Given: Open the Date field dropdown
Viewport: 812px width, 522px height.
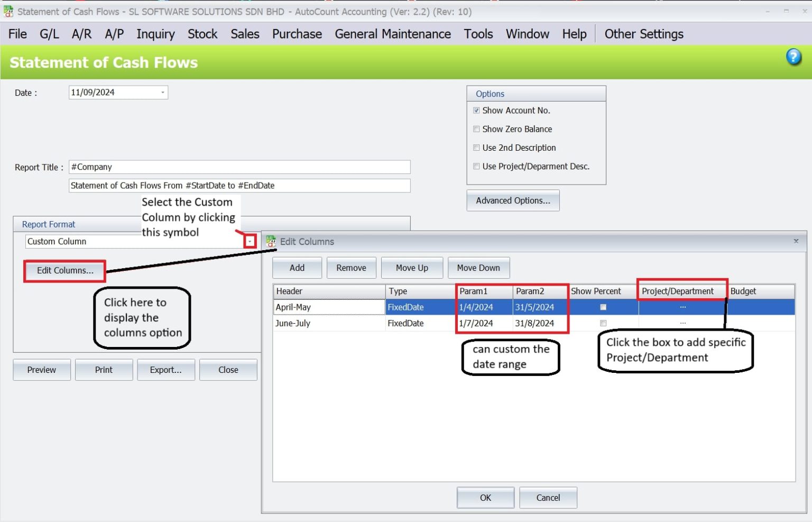Looking at the screenshot, I should coord(162,92).
